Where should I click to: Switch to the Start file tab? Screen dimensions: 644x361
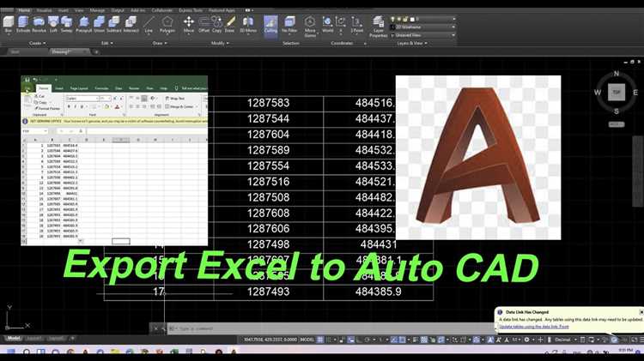coord(15,52)
